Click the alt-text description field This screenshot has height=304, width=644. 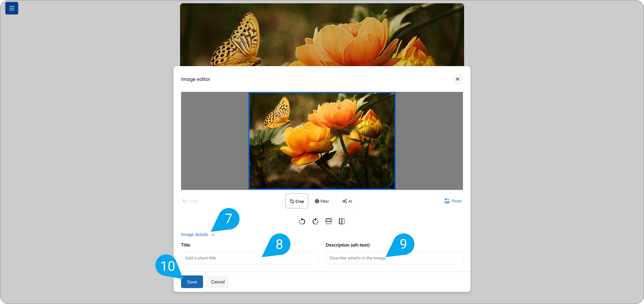394,258
